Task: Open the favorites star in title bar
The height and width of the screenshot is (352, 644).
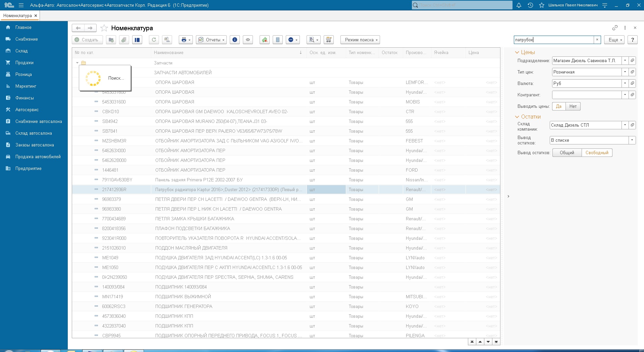Action: coord(542,5)
